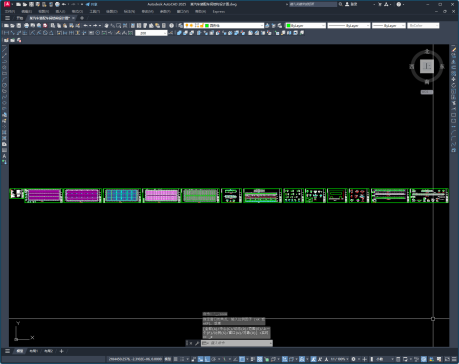This screenshot has height=364, width=459.
Task: Open the color control ByLayer dropdown
Action: click(x=323, y=25)
